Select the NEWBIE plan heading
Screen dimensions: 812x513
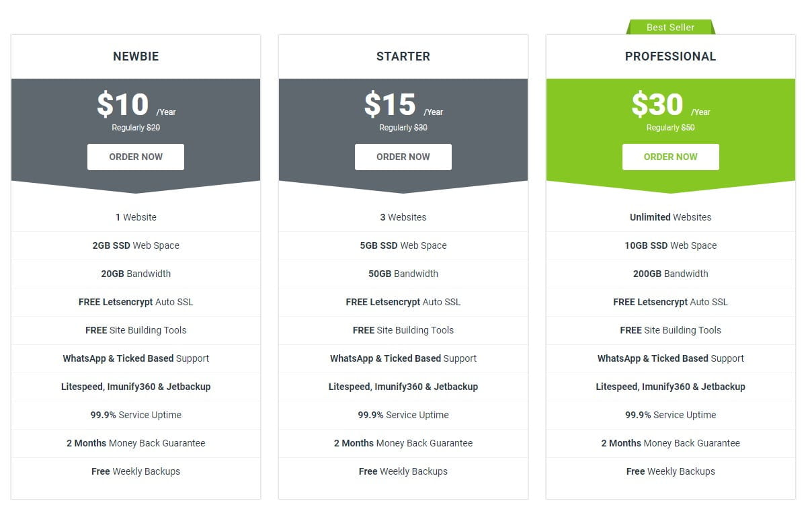tap(136, 56)
